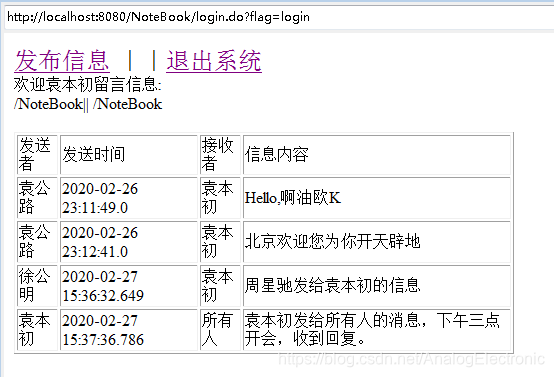The image size is (554, 377).
Task: Click timestamp 2020-02-26 23:12:41.0
Action: pyautogui.click(x=129, y=242)
